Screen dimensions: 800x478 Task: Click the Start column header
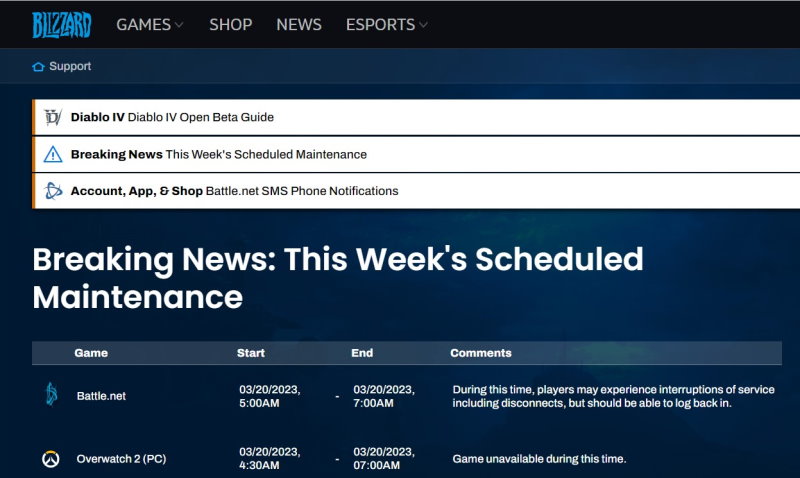pyautogui.click(x=251, y=353)
